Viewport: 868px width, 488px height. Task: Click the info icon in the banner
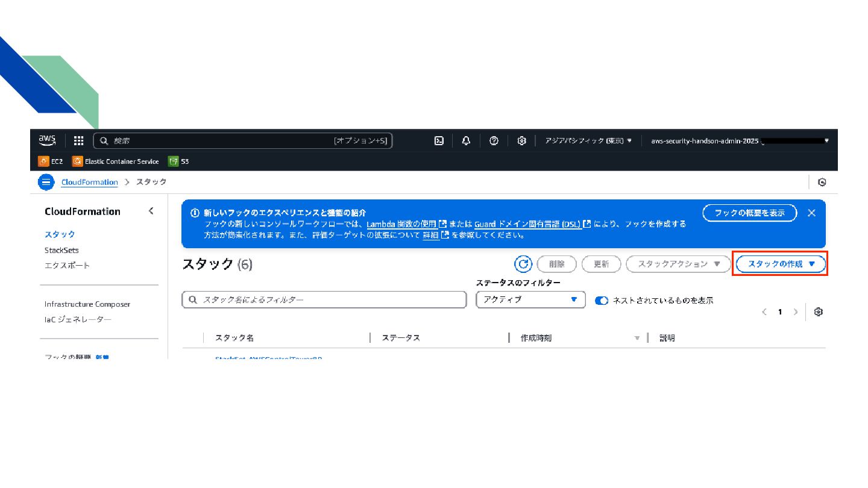coord(195,213)
